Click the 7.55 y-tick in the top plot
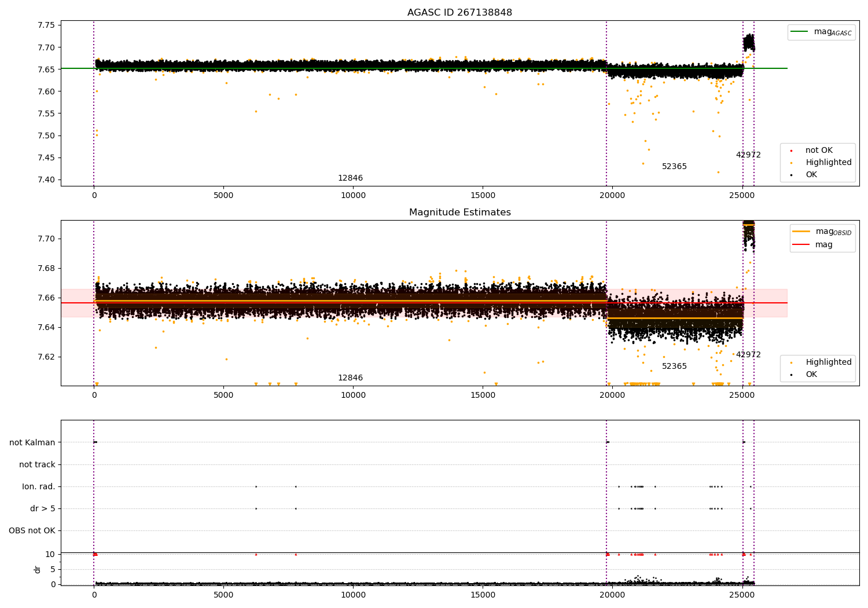The image size is (868, 608). [x=46, y=113]
